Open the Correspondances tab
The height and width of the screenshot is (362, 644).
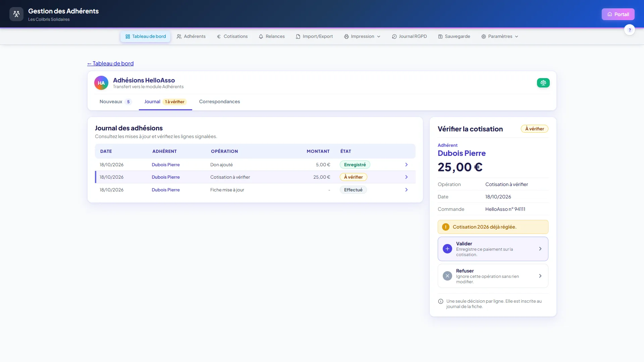click(x=219, y=102)
